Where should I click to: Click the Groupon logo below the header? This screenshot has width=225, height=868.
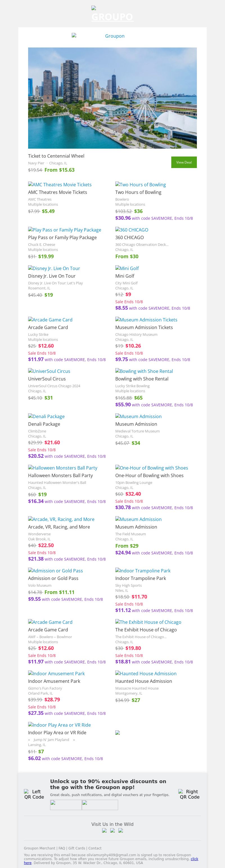(112, 36)
